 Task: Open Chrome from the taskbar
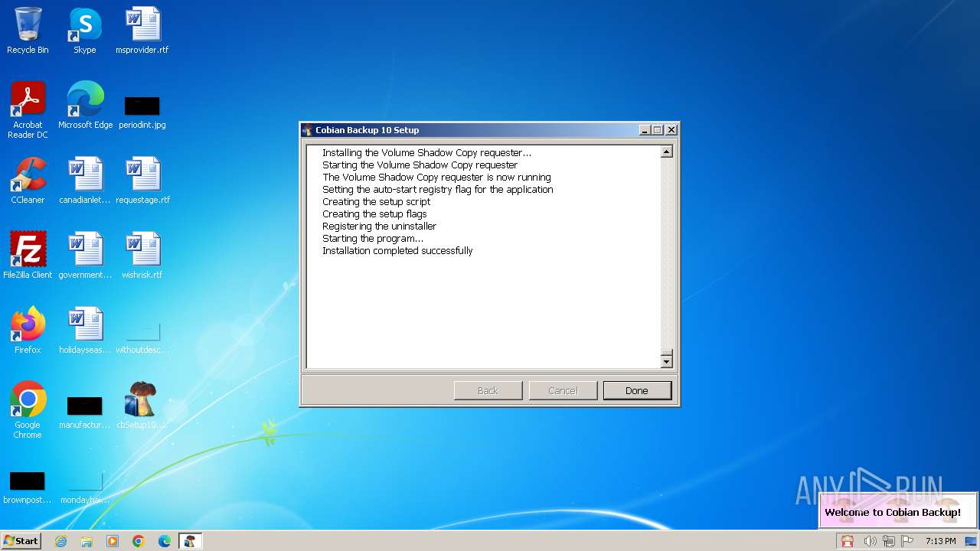139,541
